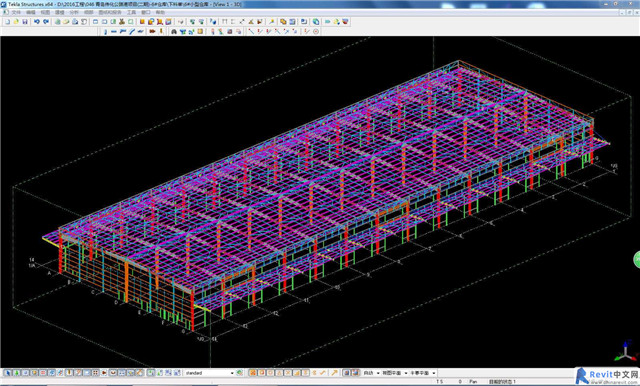
Task: Click the green circular button at right edge
Action: pyautogui.click(x=637, y=260)
